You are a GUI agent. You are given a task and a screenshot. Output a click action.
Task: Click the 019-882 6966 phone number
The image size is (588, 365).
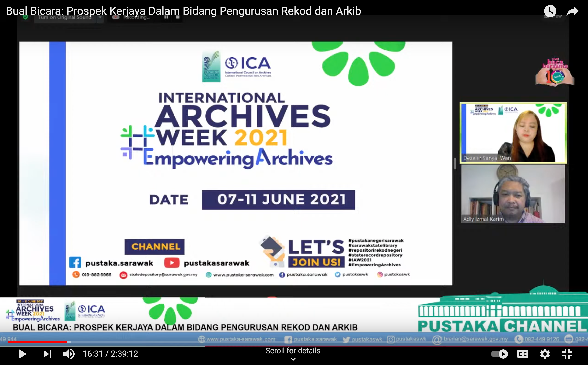[96, 274]
